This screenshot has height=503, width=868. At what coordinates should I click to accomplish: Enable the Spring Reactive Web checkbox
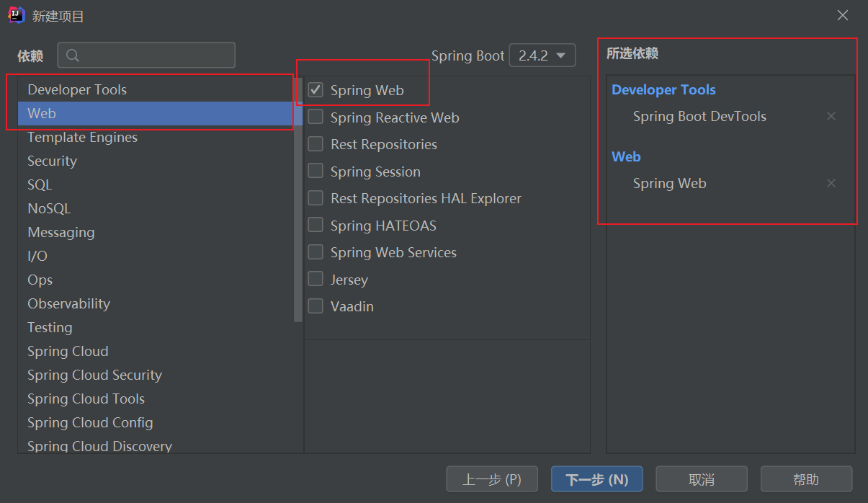point(315,117)
